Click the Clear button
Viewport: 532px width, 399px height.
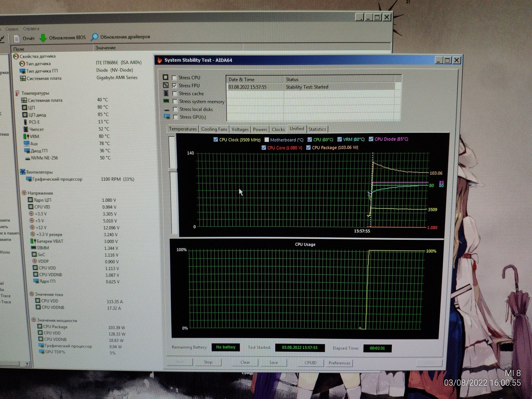coord(245,362)
